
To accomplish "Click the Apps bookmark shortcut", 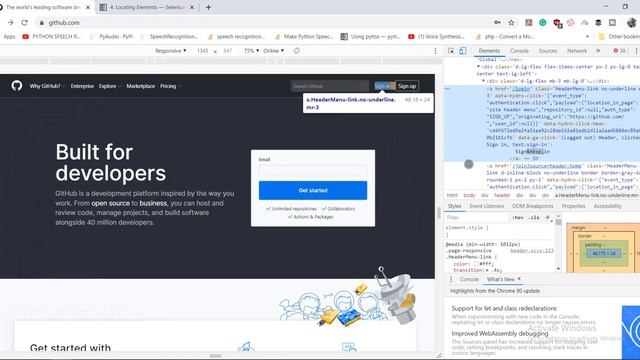I will coord(9,37).
